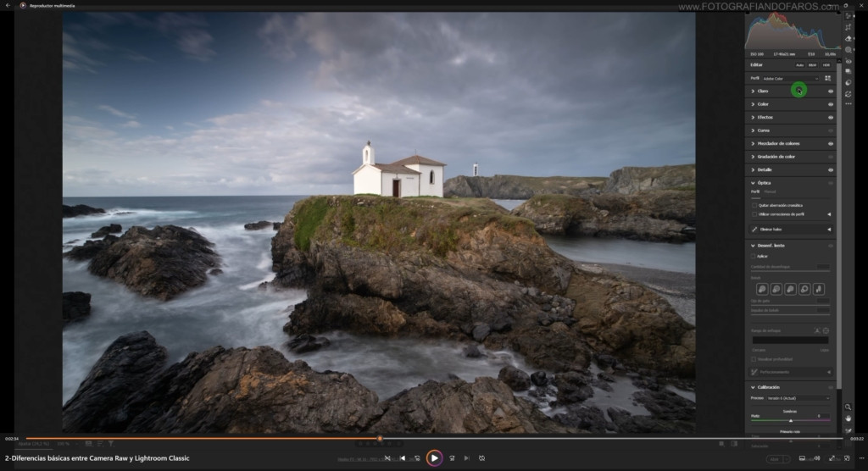Switch to Perfil tab in Óptica

(755, 192)
